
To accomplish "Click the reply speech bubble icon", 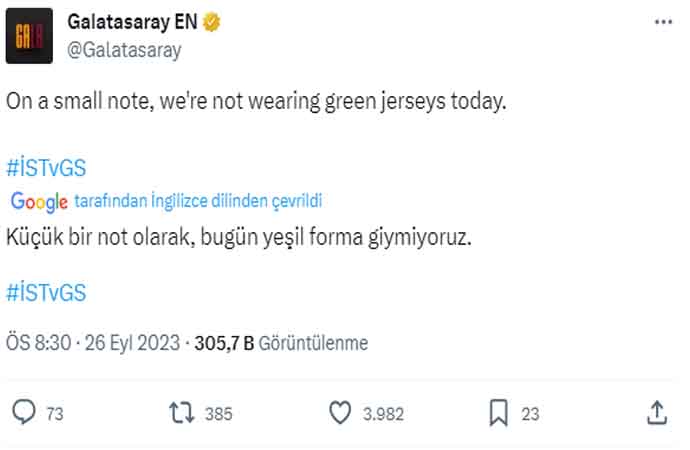I will [23, 412].
